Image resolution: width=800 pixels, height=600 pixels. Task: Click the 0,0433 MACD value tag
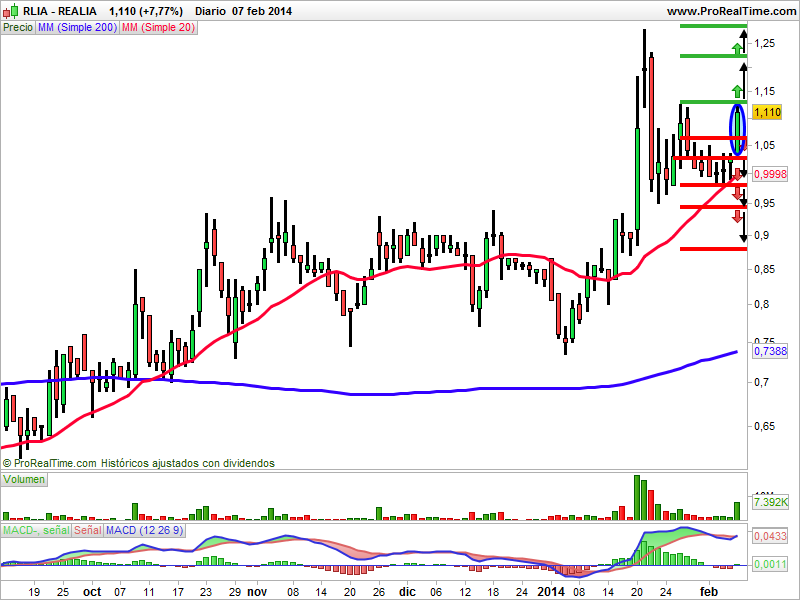click(770, 536)
